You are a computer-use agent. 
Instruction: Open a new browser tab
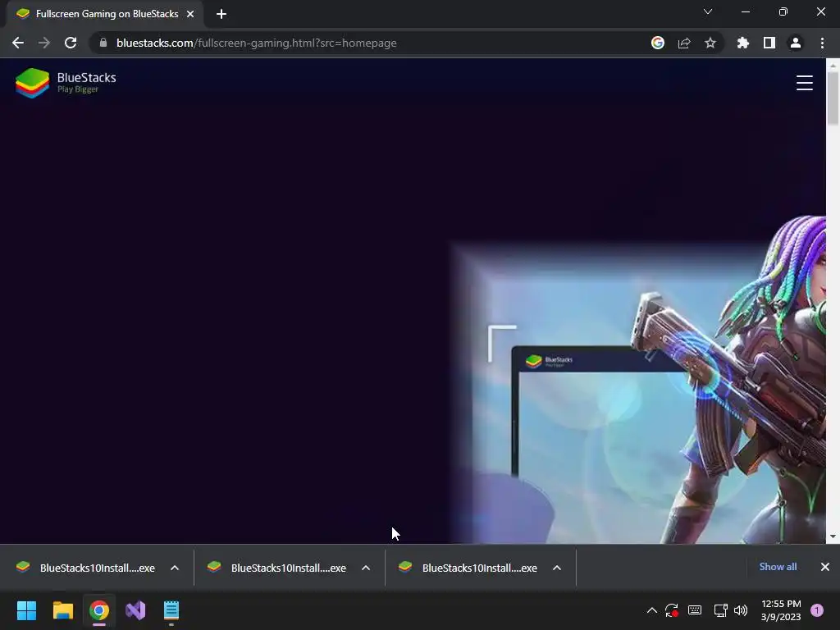[x=221, y=14]
